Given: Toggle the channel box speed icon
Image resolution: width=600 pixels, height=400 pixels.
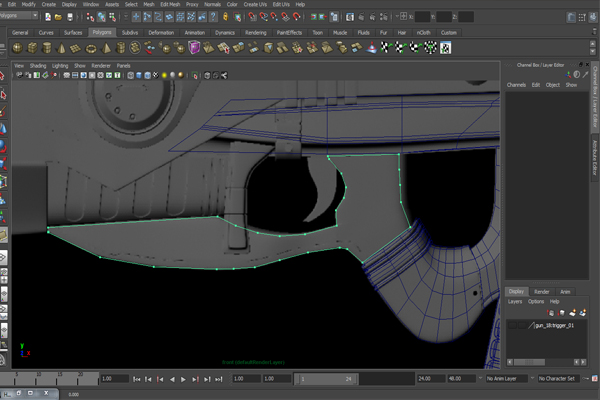Looking at the screenshot, I should point(577,75).
